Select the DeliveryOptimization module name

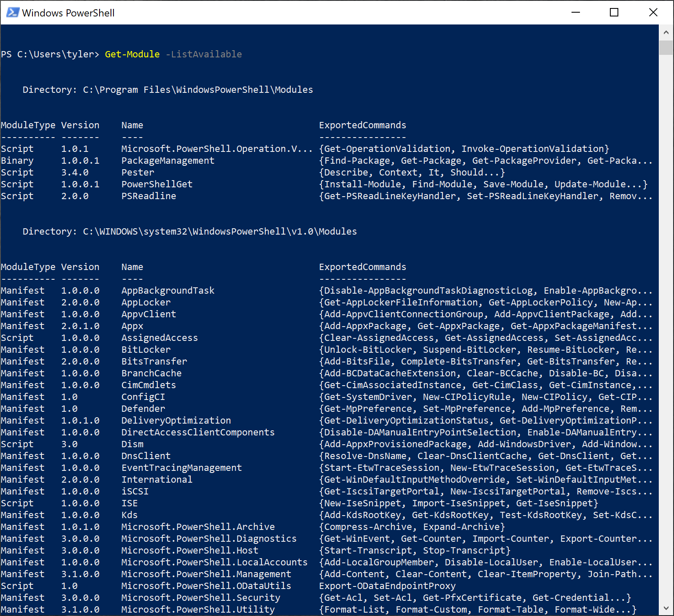coord(176,420)
